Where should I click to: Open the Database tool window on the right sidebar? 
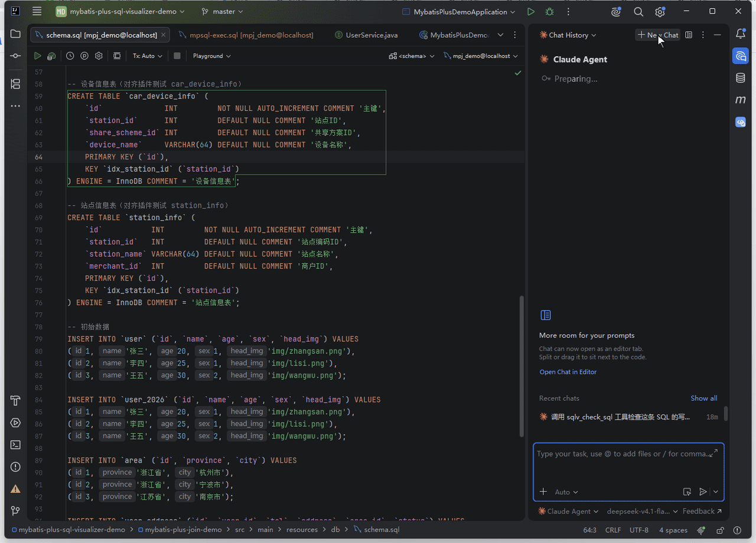[740, 78]
